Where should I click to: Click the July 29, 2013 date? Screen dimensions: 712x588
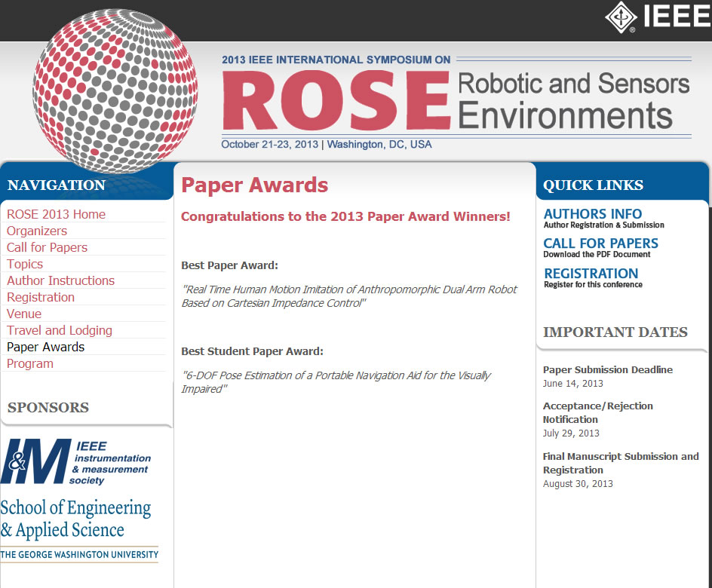coord(571,433)
